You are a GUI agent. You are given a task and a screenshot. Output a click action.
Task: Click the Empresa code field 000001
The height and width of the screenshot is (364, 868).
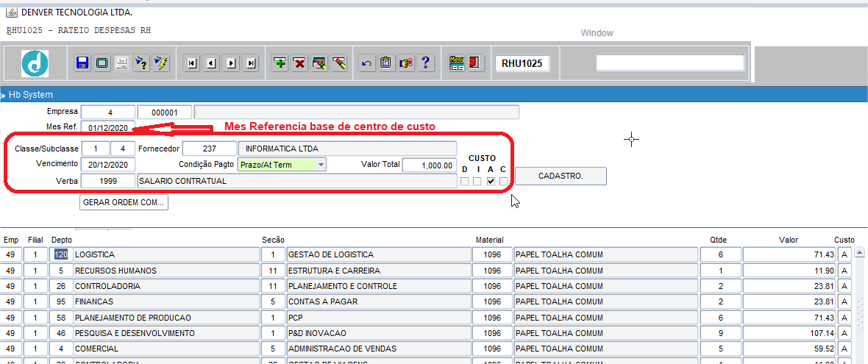pyautogui.click(x=165, y=113)
